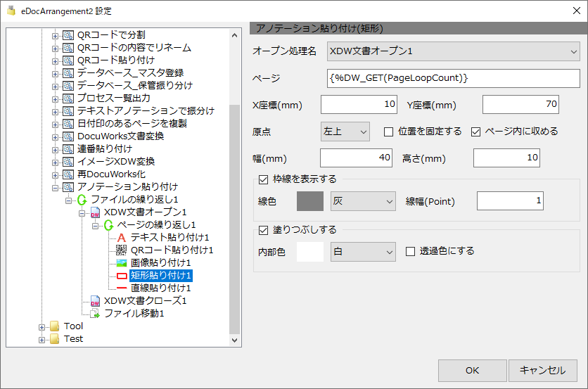The image size is (588, 389).
Task: Expand the Test folder node
Action: 41,340
